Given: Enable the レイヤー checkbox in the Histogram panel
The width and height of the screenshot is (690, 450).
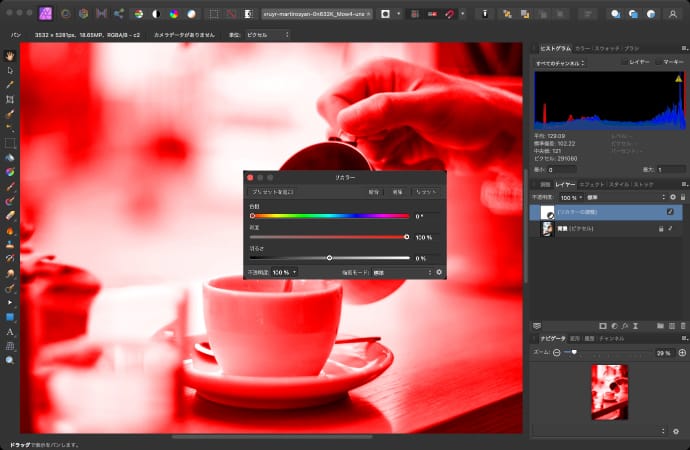Looking at the screenshot, I should [624, 62].
